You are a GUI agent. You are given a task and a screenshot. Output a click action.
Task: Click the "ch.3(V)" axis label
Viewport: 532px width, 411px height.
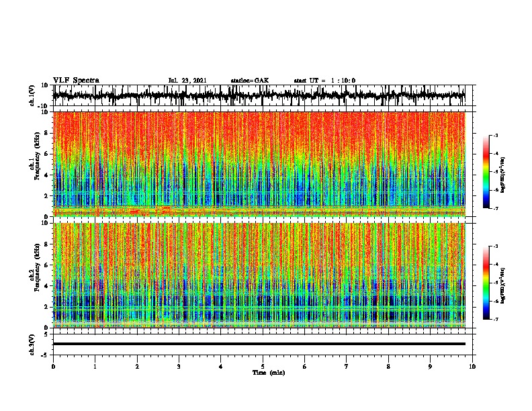click(x=32, y=345)
